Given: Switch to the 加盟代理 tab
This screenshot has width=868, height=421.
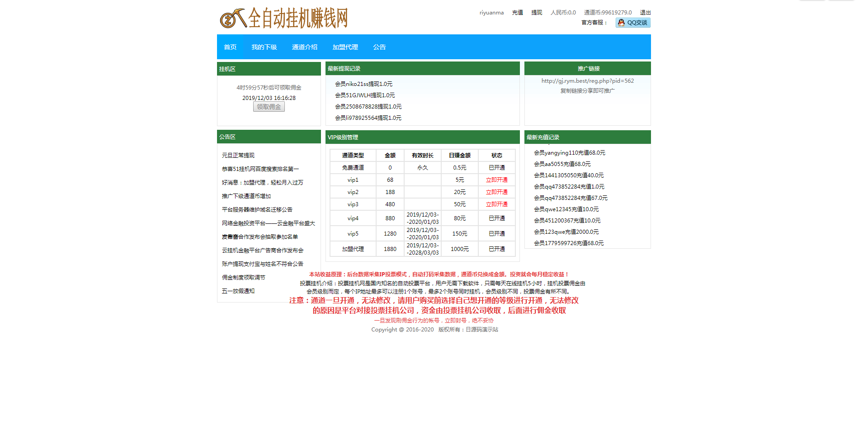Looking at the screenshot, I should [345, 47].
